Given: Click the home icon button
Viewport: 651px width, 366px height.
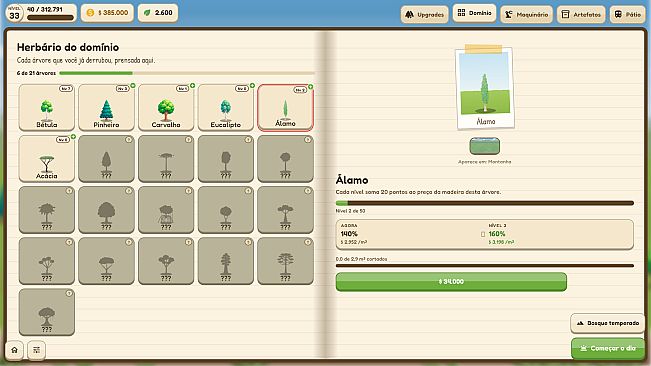Looking at the screenshot, I should (14, 350).
